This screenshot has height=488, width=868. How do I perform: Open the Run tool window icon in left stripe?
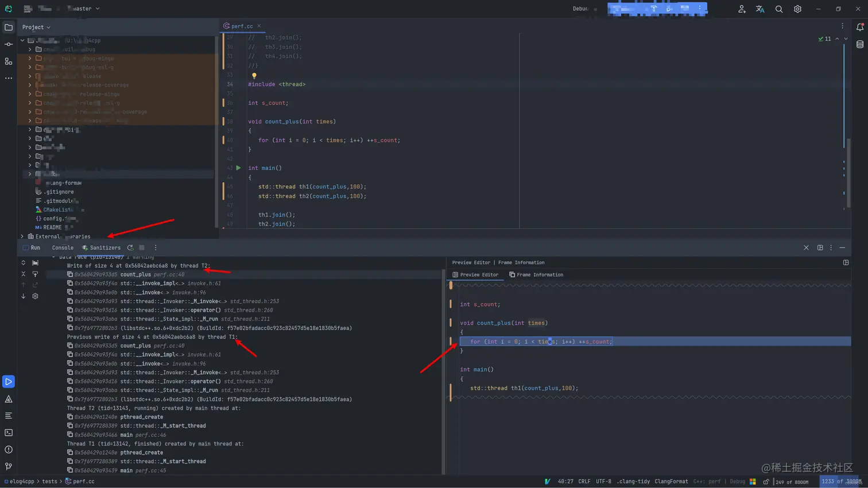pos(9,382)
